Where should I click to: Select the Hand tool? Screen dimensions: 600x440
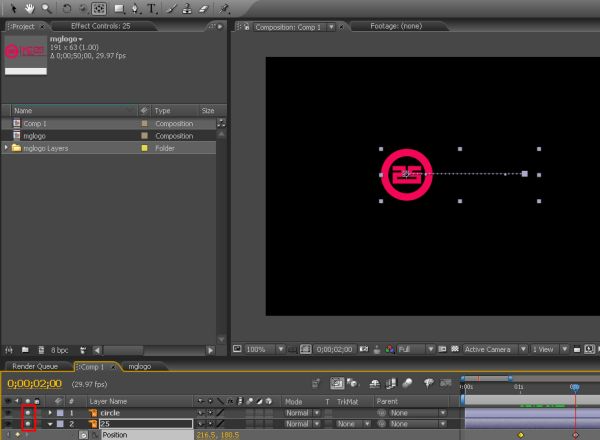coord(29,8)
